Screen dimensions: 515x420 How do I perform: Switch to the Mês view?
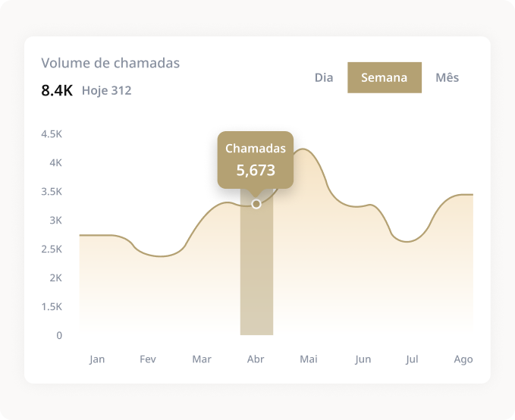click(x=447, y=77)
